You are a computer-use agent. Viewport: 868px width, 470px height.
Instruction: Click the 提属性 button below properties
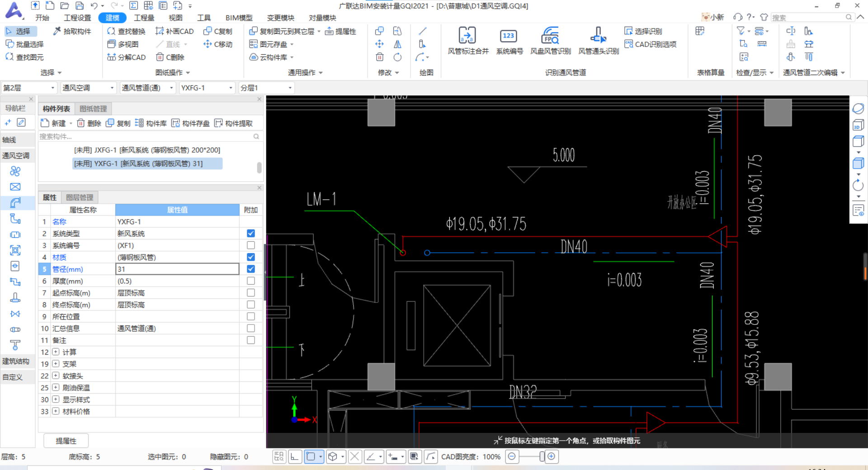tap(66, 441)
